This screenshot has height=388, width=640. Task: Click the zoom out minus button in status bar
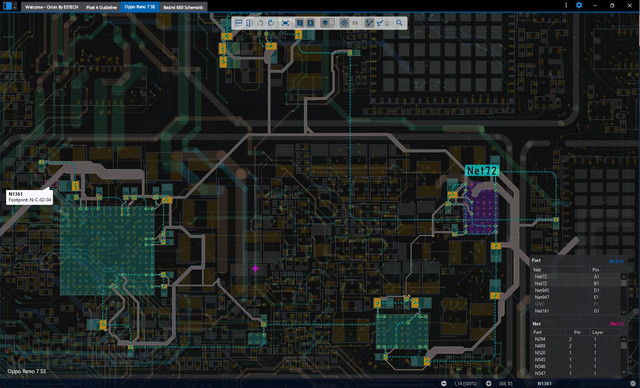(x=444, y=384)
